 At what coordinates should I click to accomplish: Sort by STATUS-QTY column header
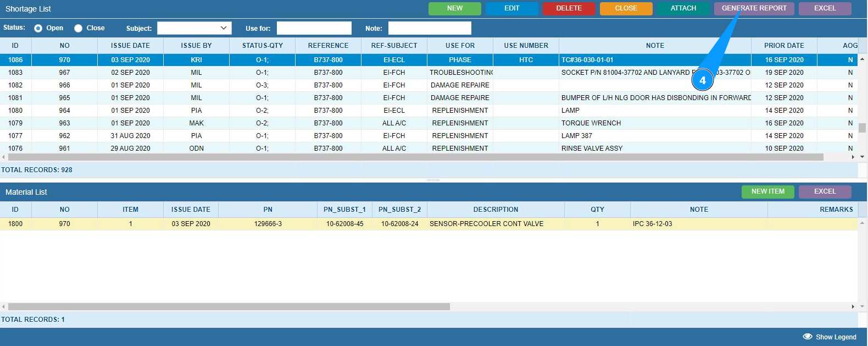pyautogui.click(x=263, y=46)
